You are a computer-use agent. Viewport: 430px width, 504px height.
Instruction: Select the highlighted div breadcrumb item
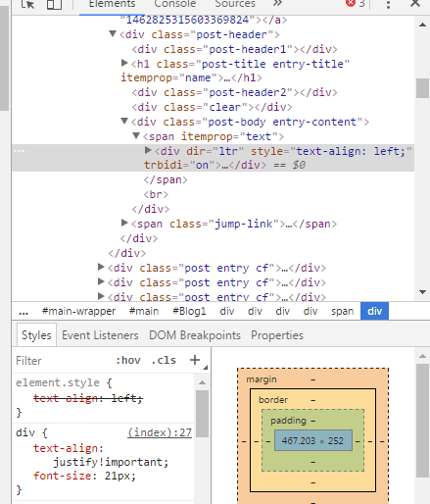(x=374, y=311)
